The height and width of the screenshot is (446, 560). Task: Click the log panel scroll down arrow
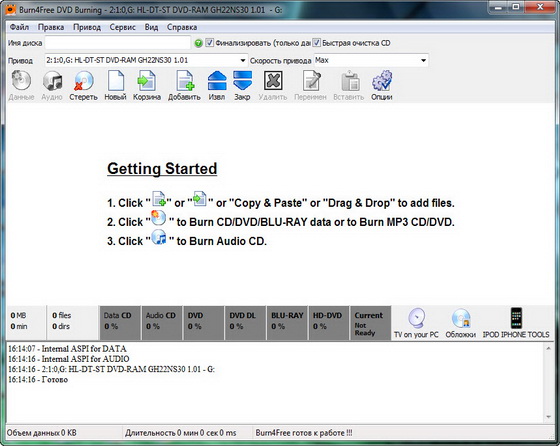[548, 417]
